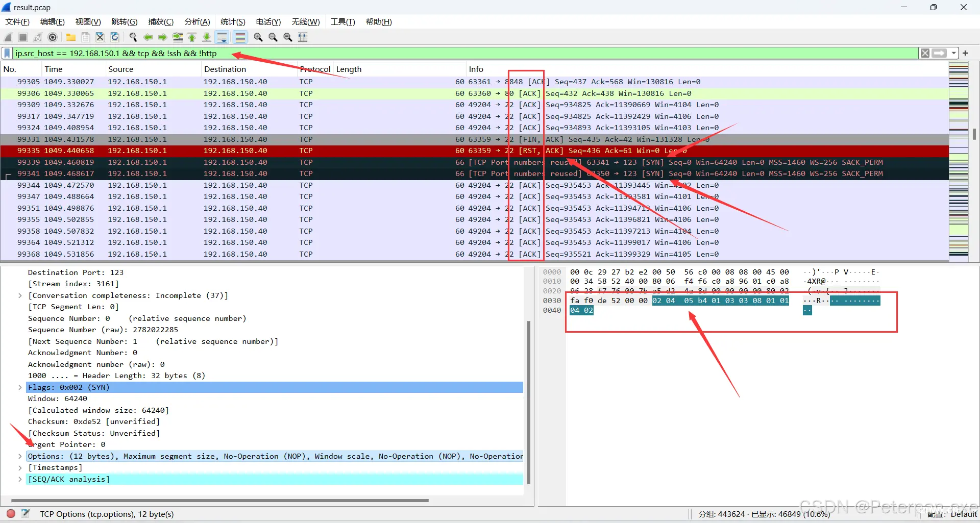Screen dimensions: 980x523
Task: Apply the display filter arrow
Action: tap(939, 53)
